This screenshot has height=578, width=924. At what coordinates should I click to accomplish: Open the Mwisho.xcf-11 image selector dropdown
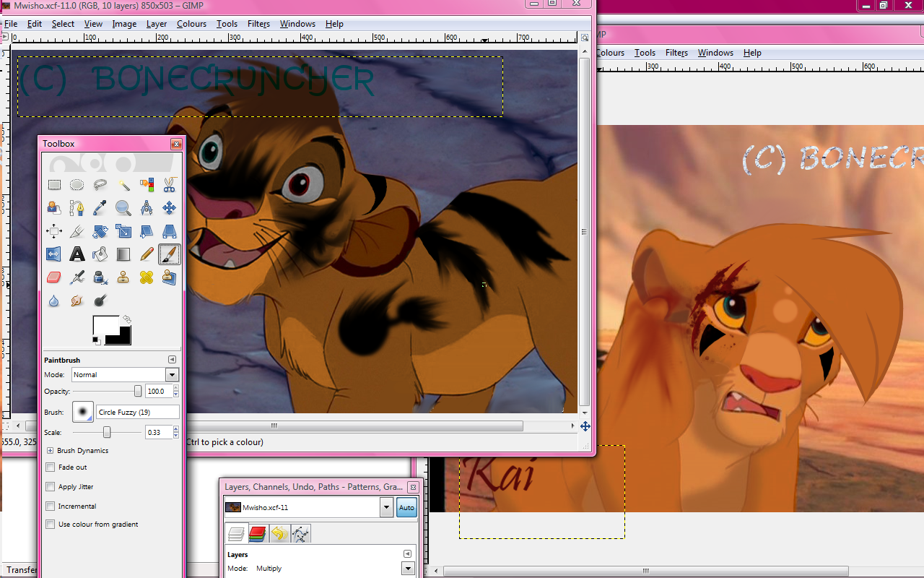[386, 507]
